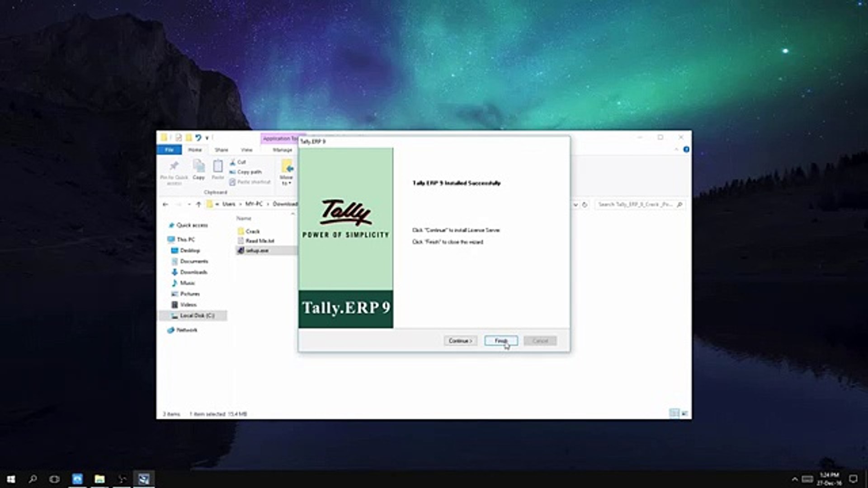
Task: Click the Finish button in the installer
Action: [x=500, y=341]
